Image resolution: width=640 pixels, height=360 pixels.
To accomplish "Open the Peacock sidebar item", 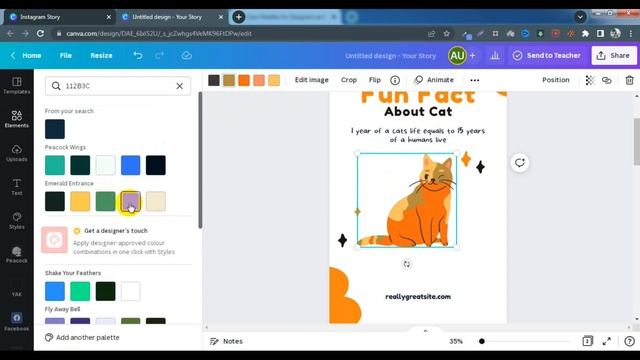I will [17, 255].
